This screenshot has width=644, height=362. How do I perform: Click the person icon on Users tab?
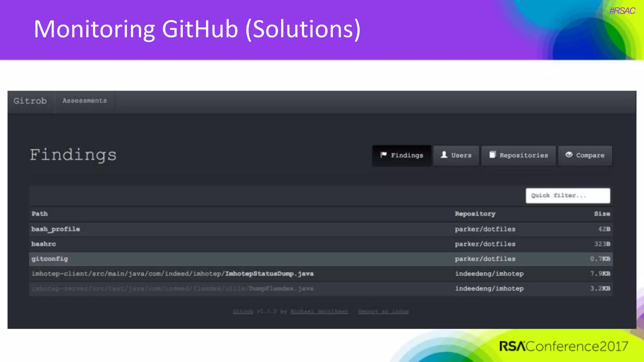tap(444, 155)
